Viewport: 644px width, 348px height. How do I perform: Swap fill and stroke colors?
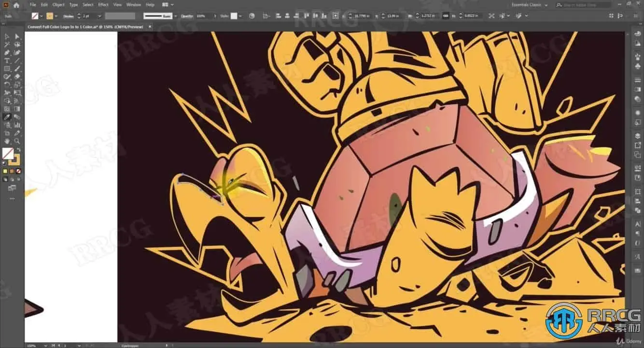click(18, 149)
